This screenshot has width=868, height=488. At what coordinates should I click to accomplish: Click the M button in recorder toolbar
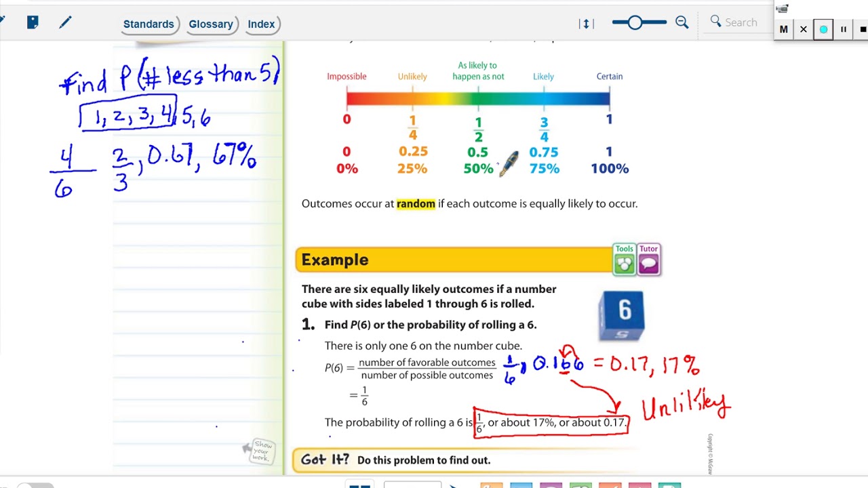pos(784,29)
